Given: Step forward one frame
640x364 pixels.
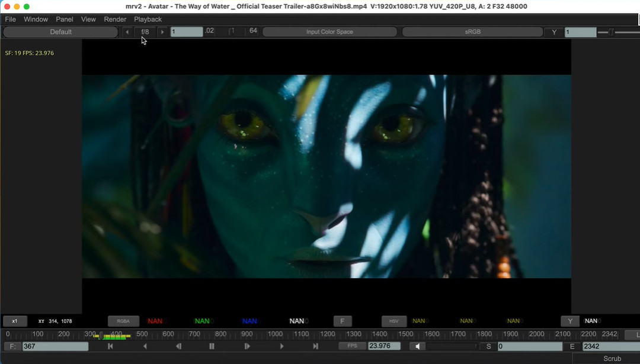Looking at the screenshot, I should (x=247, y=346).
